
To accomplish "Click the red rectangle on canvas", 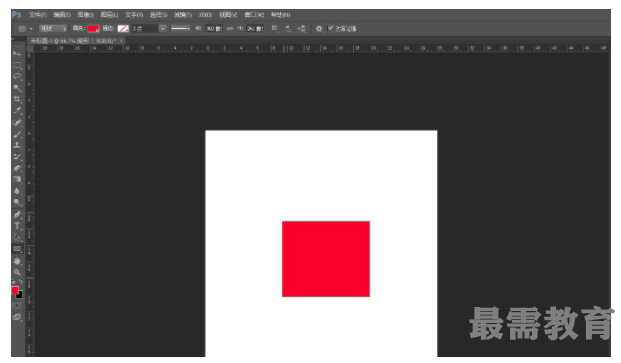I will click(326, 259).
